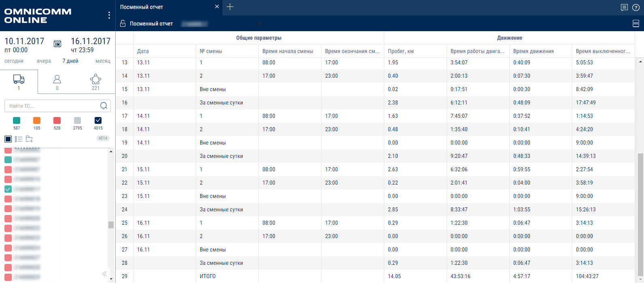644x283 pixels.
Task: Open the calendar date range picker
Action: (57, 44)
